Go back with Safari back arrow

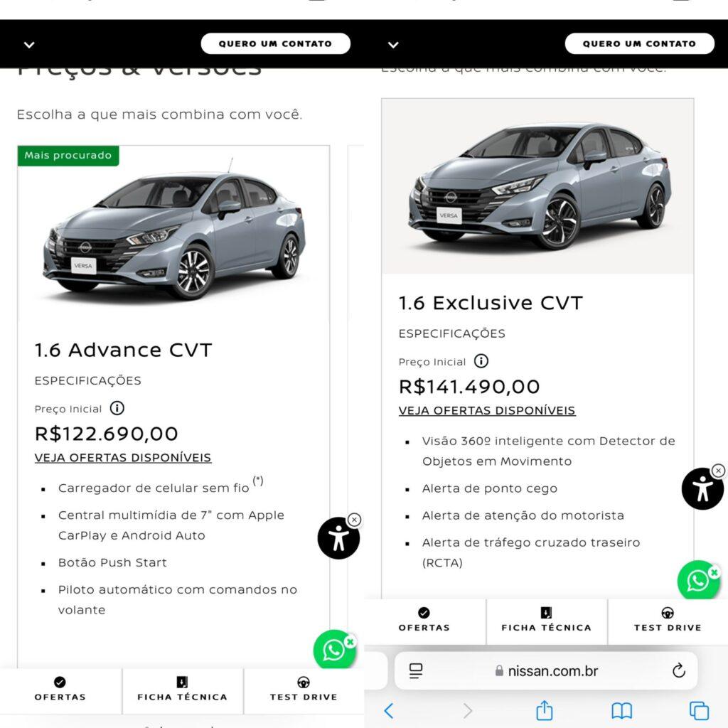pos(389,710)
